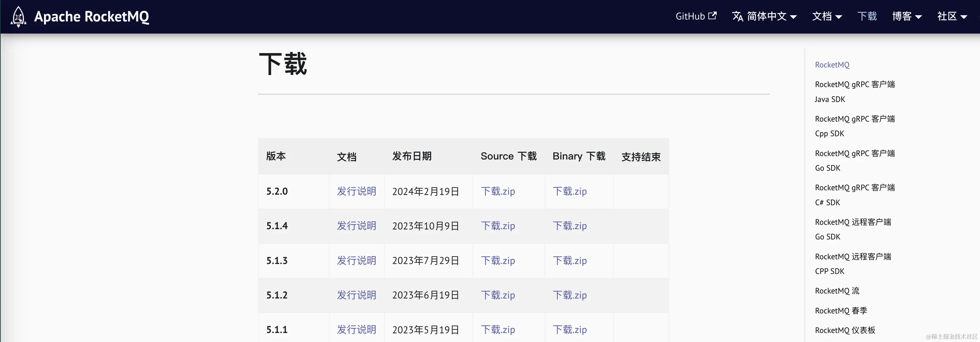
Task: Open 发行说明 for version 5.2.0
Action: pyautogui.click(x=356, y=191)
